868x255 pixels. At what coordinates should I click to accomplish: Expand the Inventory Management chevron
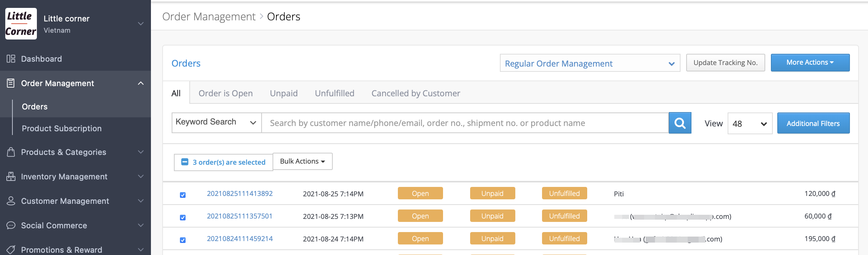click(x=141, y=176)
